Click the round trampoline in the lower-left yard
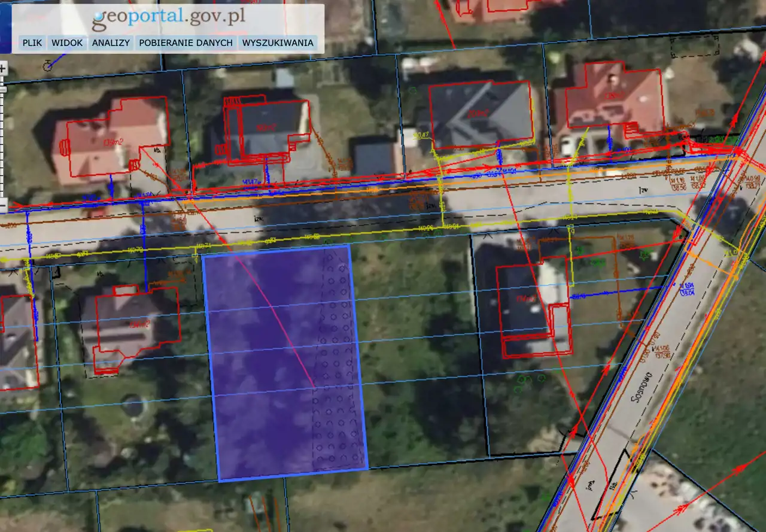Screen dimensions: 766x532 coord(133,406)
